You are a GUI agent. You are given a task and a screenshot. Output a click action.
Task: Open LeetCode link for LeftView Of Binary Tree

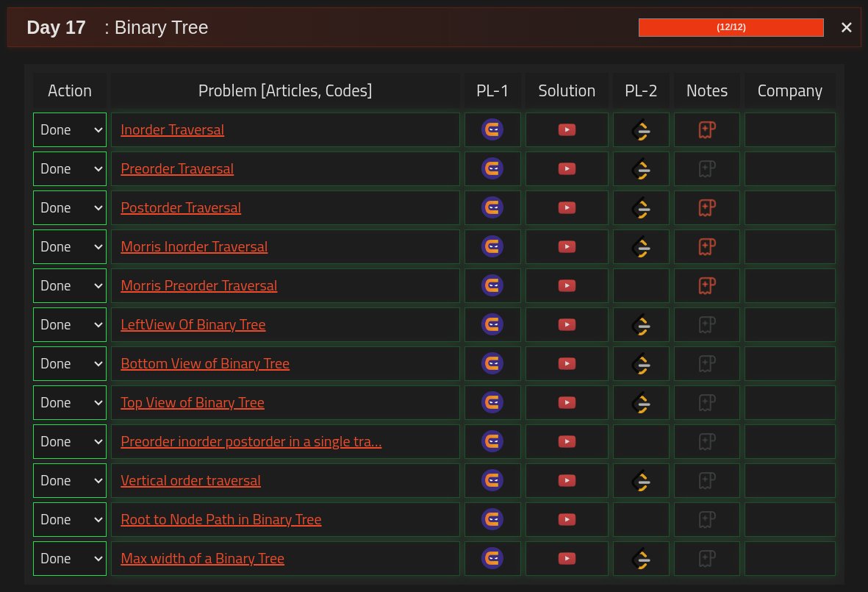[x=641, y=325]
